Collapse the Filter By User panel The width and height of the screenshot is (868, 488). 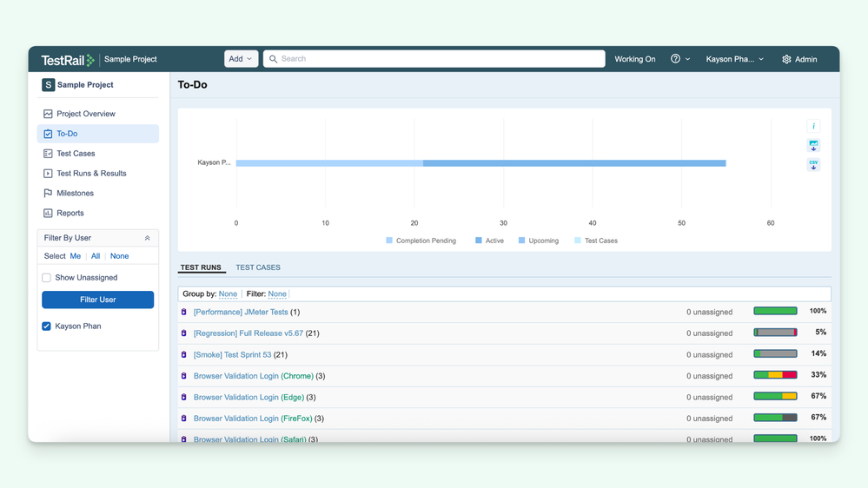coord(147,238)
